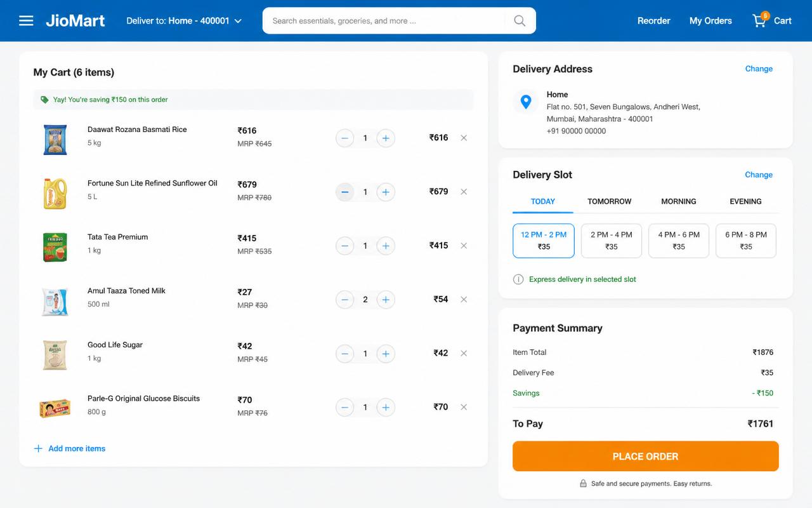Open Daawat Basmati Rice product image

[x=55, y=140]
